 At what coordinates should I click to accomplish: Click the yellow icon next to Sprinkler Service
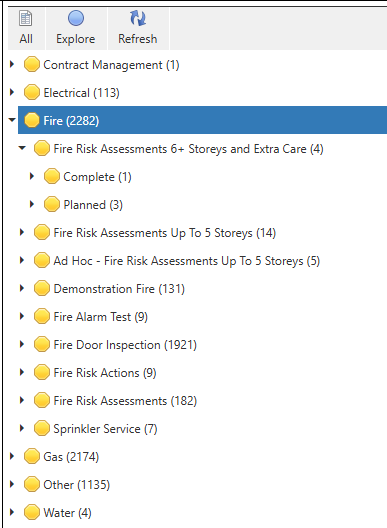[x=42, y=428]
